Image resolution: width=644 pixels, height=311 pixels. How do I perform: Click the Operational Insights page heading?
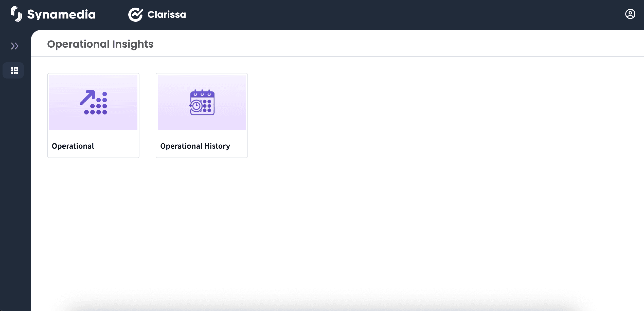tap(100, 44)
